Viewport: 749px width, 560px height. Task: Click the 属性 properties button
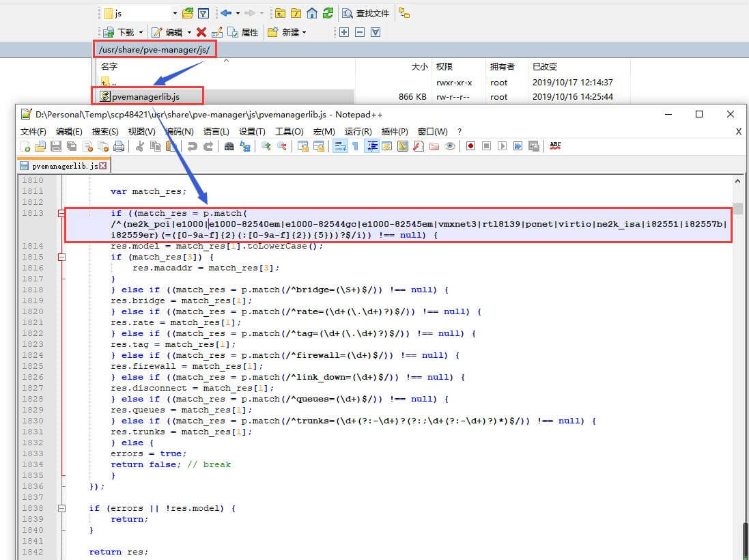(243, 32)
